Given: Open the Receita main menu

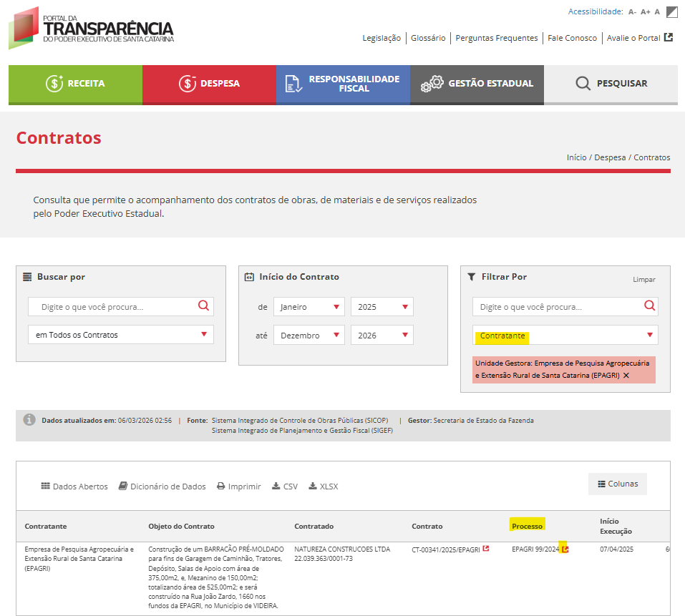Looking at the screenshot, I should (x=75, y=84).
